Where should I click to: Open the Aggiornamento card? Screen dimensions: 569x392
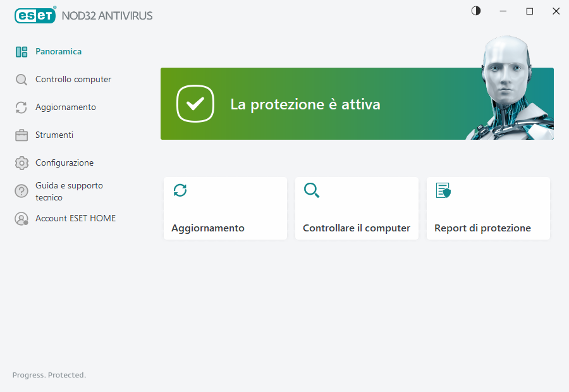point(225,208)
